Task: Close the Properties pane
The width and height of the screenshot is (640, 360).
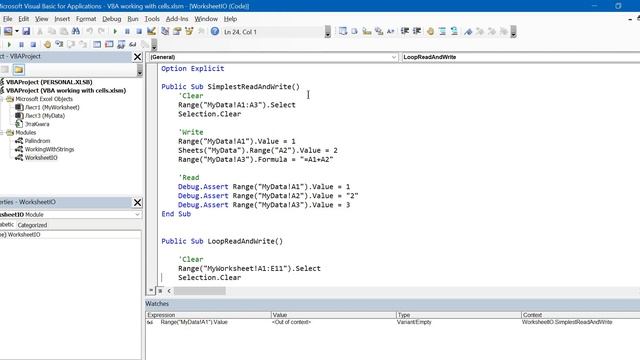Action: [x=138, y=202]
